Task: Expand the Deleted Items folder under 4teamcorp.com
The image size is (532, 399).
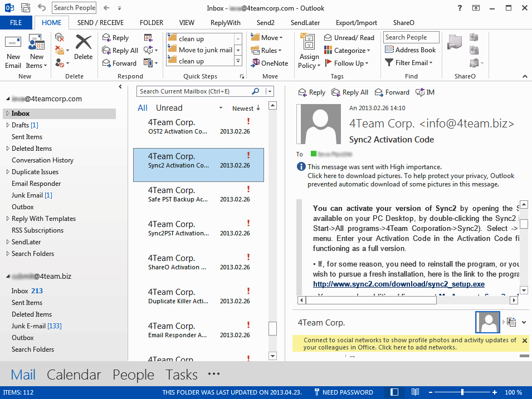Action: click(x=8, y=149)
